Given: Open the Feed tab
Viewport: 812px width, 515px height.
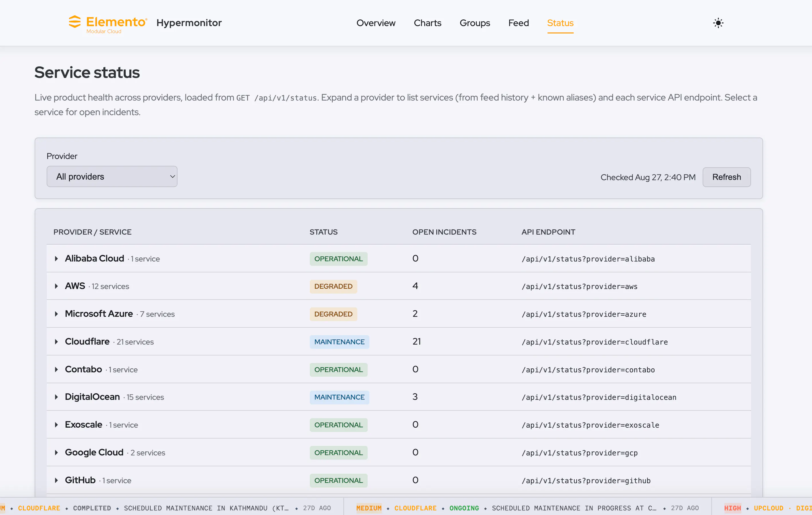Looking at the screenshot, I should point(518,23).
